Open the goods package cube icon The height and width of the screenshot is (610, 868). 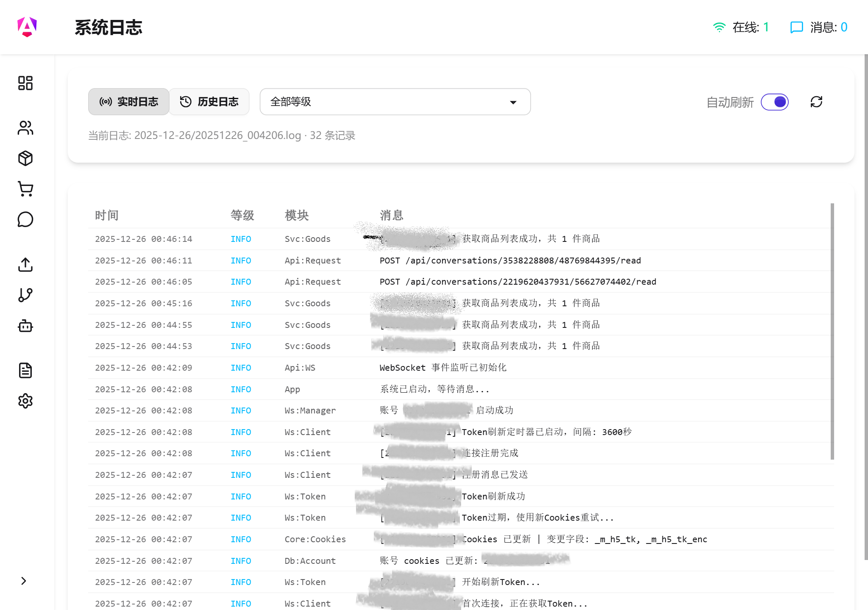coord(25,158)
